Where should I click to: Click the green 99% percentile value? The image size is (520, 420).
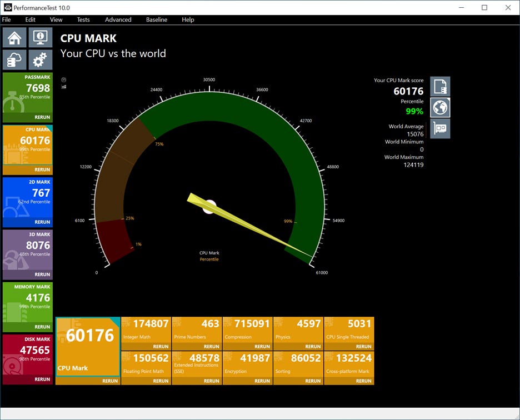tap(414, 111)
